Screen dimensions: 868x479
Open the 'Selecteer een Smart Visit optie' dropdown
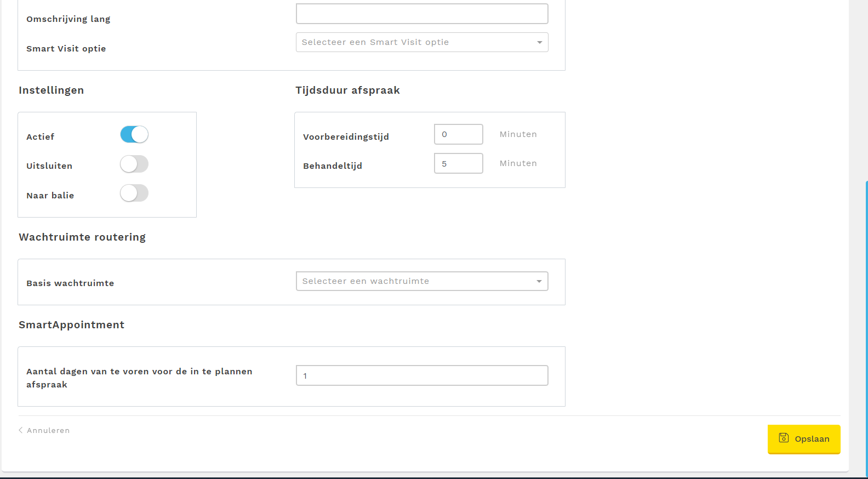click(x=416, y=42)
